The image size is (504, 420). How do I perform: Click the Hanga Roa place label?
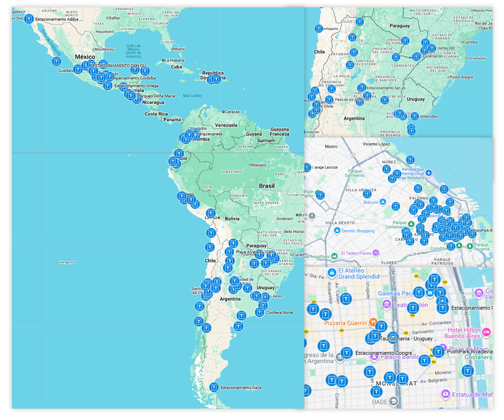coord(67,262)
